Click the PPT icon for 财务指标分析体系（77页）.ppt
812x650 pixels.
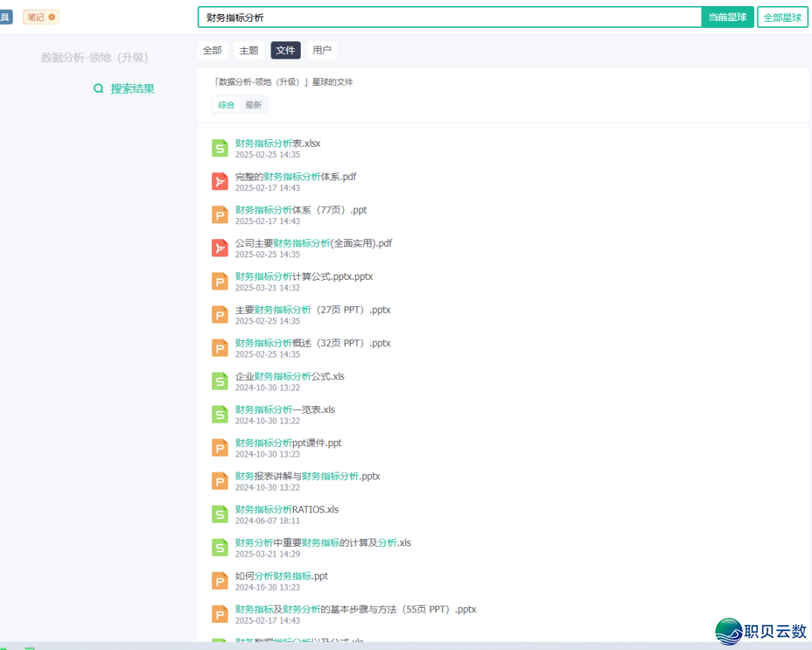(x=220, y=214)
